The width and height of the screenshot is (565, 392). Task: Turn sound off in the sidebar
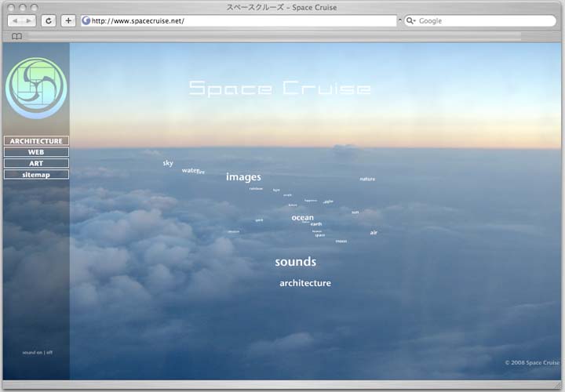click(49, 352)
